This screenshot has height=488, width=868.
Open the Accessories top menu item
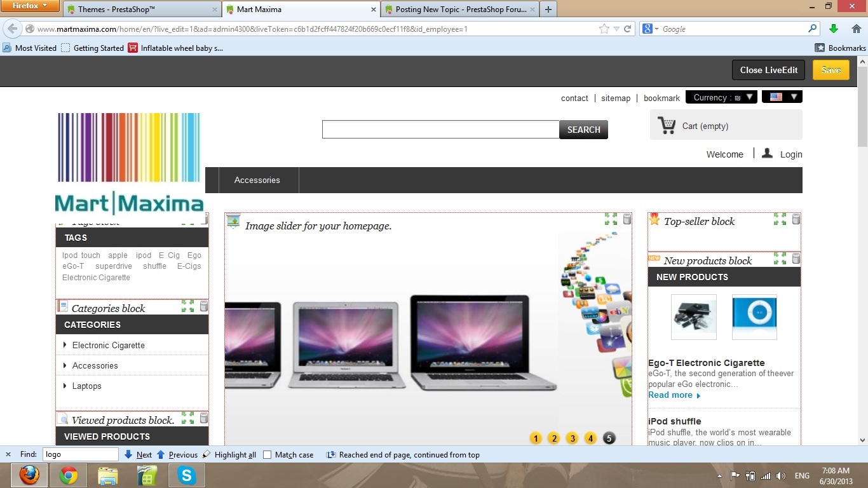(257, 180)
